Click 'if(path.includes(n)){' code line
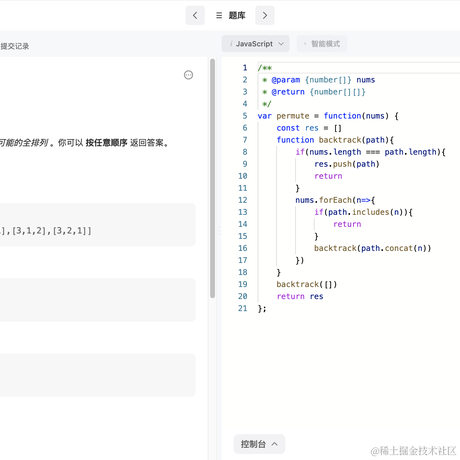 click(363, 212)
